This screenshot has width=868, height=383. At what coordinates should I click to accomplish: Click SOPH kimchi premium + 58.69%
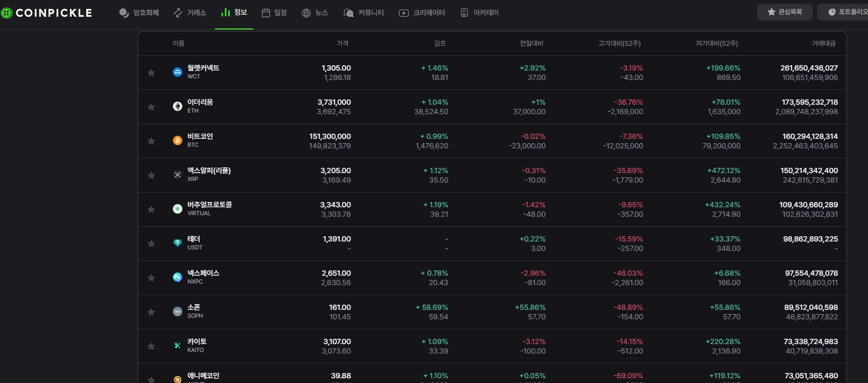coord(432,307)
